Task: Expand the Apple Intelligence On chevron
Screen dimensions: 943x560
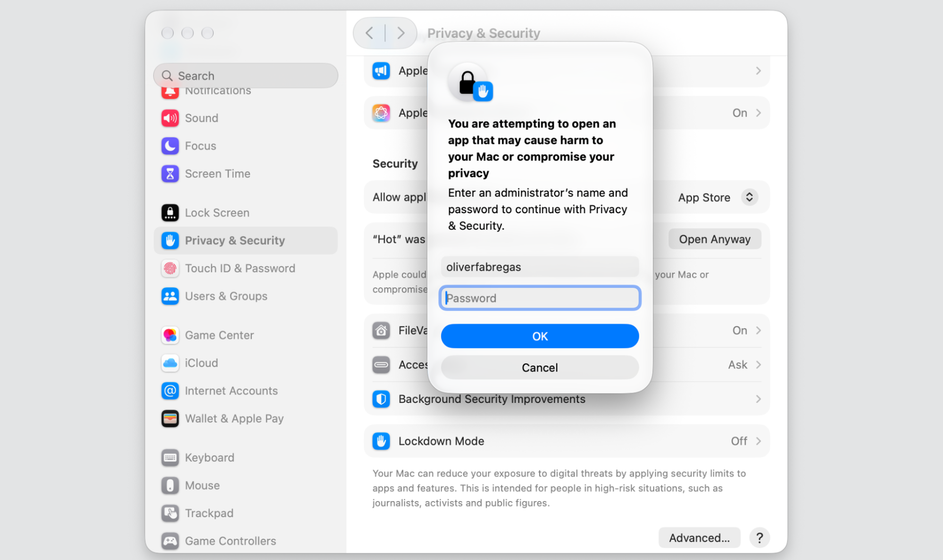Action: [x=758, y=113]
